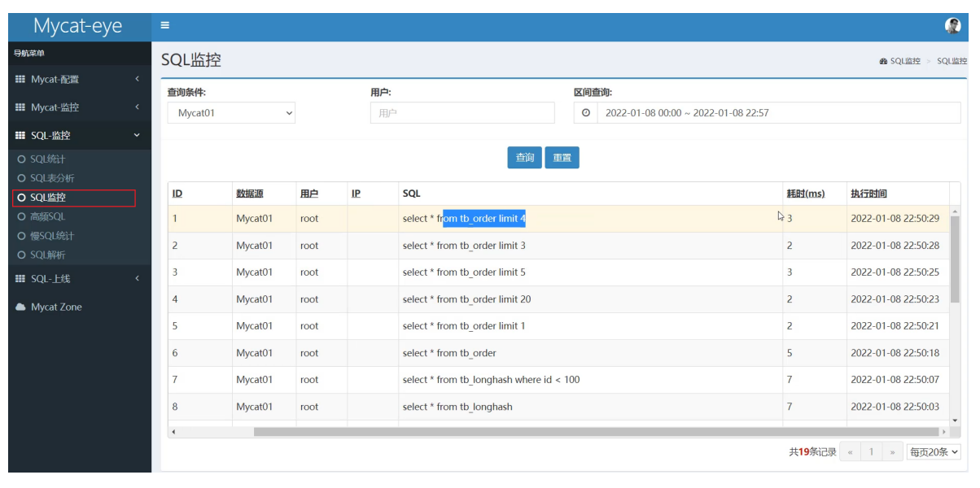Open SQL表分析 in the sidebar
Screen dimensions: 980x488
pyautogui.click(x=52, y=178)
